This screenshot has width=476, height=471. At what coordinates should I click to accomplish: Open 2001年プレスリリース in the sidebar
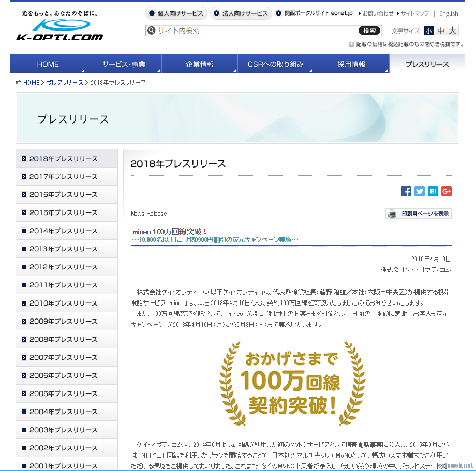pos(67,464)
